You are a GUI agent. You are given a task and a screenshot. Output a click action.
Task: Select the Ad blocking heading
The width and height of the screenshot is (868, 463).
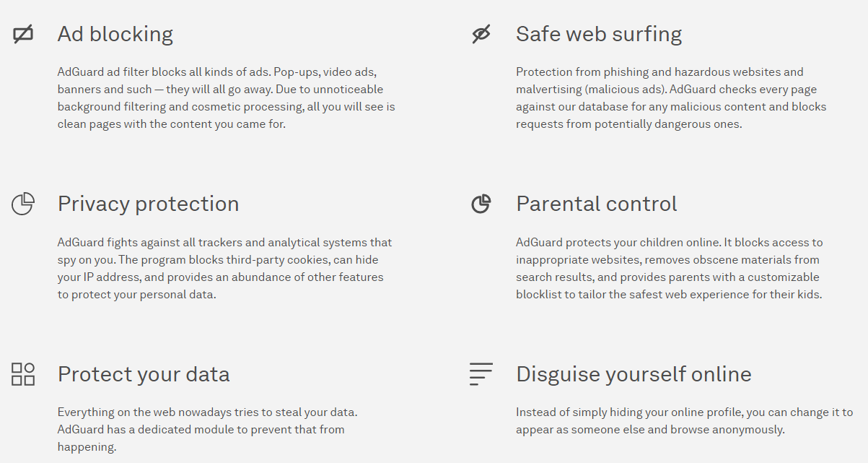[115, 34]
